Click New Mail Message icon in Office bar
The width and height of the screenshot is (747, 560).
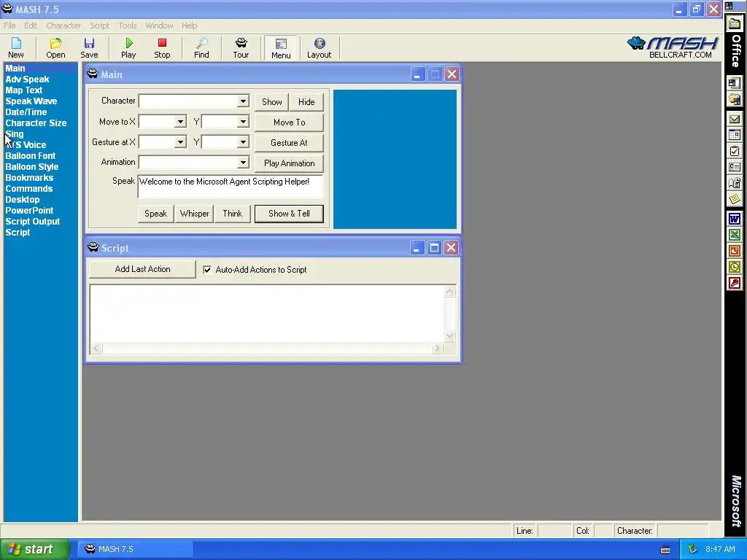[735, 119]
